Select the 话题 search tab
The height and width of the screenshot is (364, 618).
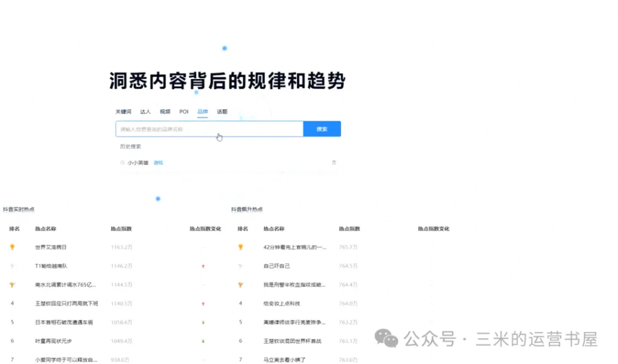pos(222,112)
